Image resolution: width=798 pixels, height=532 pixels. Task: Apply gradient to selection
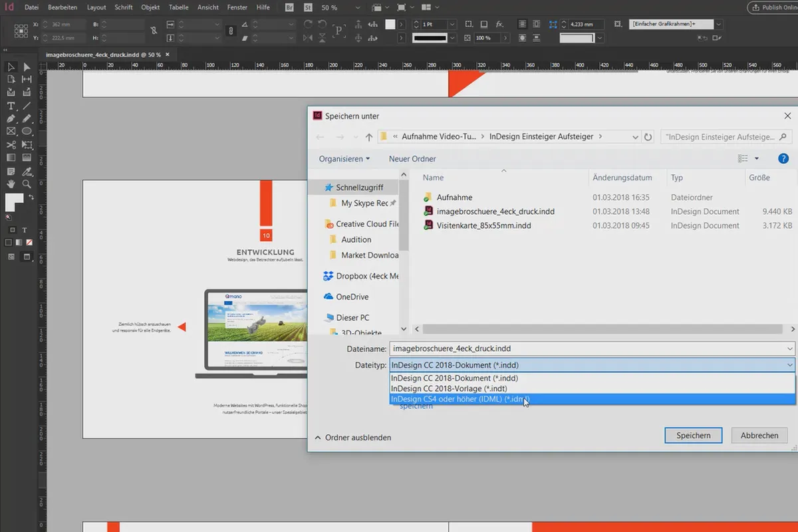coord(19,243)
